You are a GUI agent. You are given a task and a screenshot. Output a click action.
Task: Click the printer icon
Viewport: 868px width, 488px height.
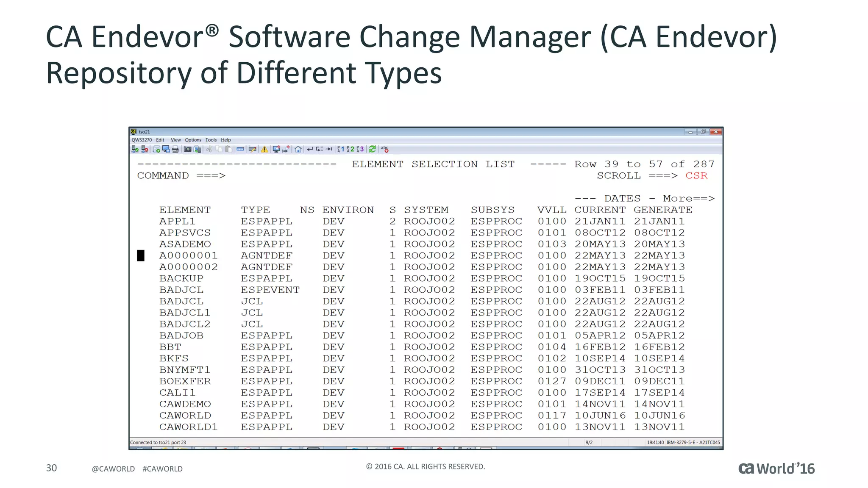[x=175, y=149]
